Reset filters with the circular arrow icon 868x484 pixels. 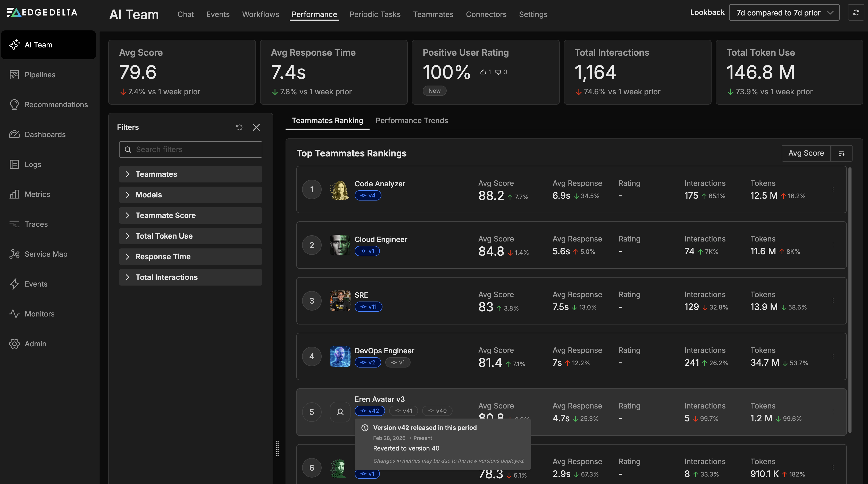click(239, 127)
